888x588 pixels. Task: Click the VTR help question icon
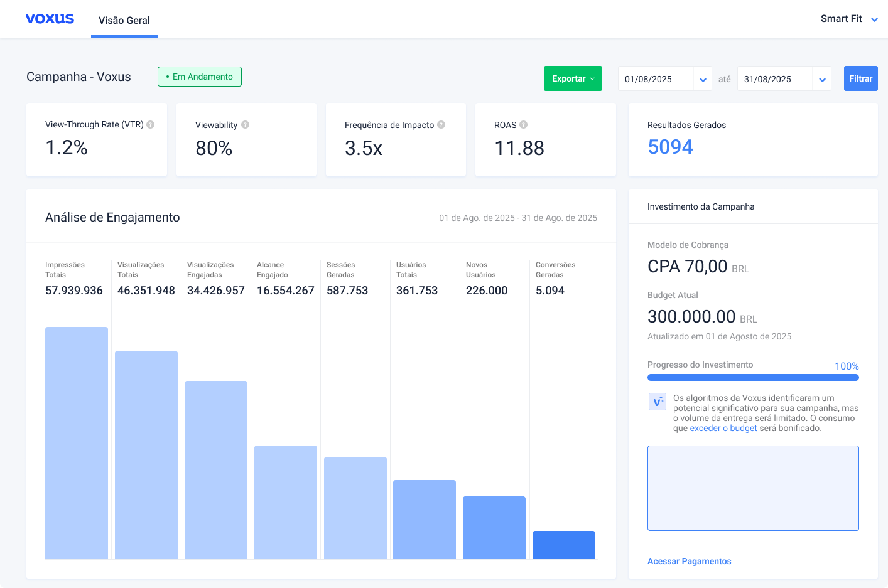[x=151, y=124]
